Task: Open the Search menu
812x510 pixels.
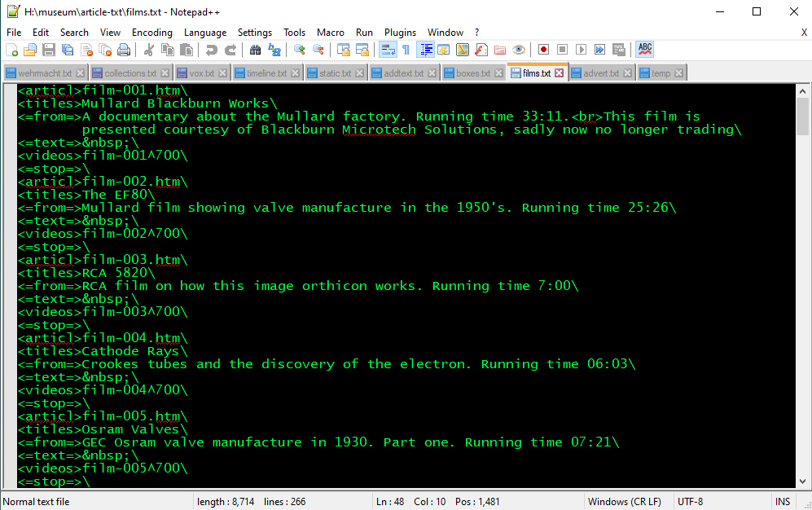Action: pos(74,33)
